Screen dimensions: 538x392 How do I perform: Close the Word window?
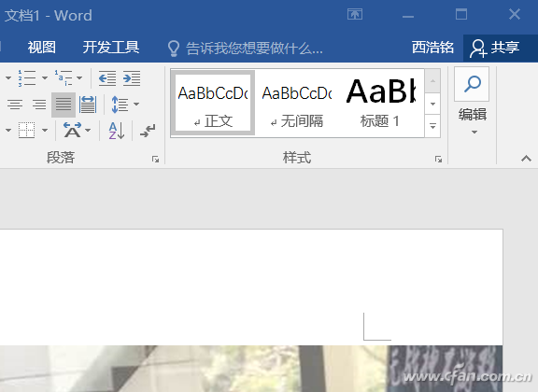pyautogui.click(x=515, y=14)
